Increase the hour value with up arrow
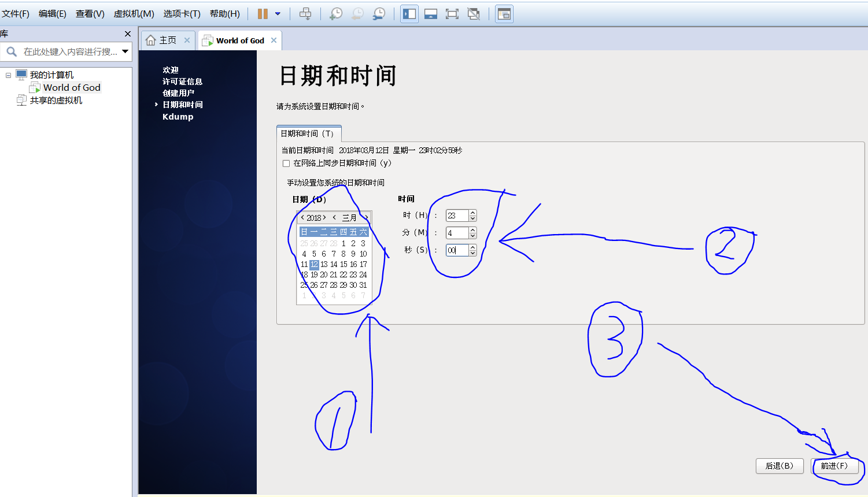Screen dimensions: 868x497 tap(472, 213)
